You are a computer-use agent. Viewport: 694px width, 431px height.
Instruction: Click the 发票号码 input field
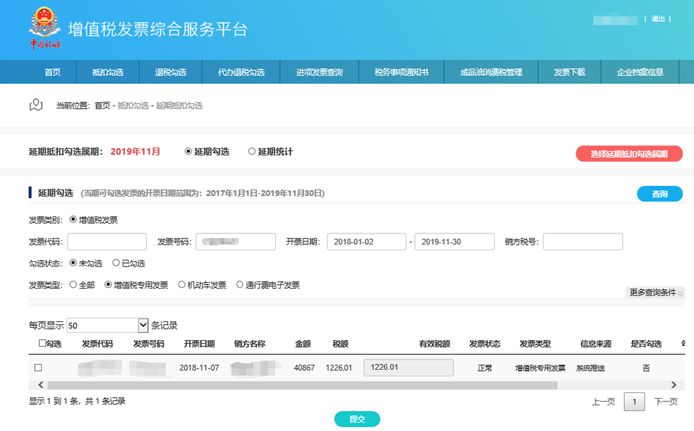235,242
